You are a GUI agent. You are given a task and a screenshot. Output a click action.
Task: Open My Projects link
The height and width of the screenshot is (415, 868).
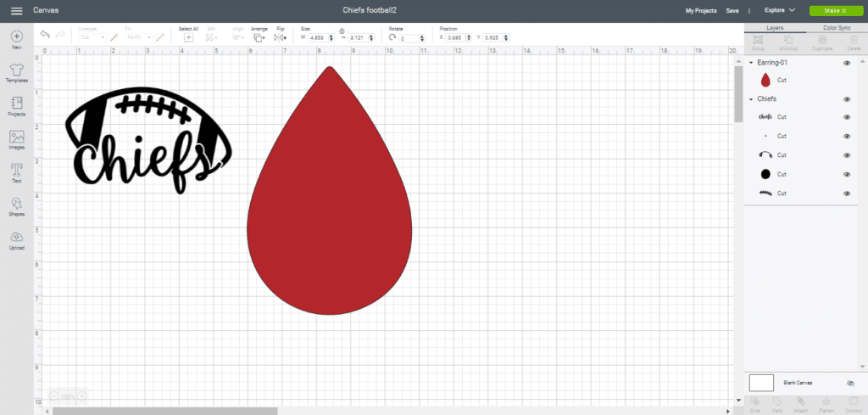[700, 10]
